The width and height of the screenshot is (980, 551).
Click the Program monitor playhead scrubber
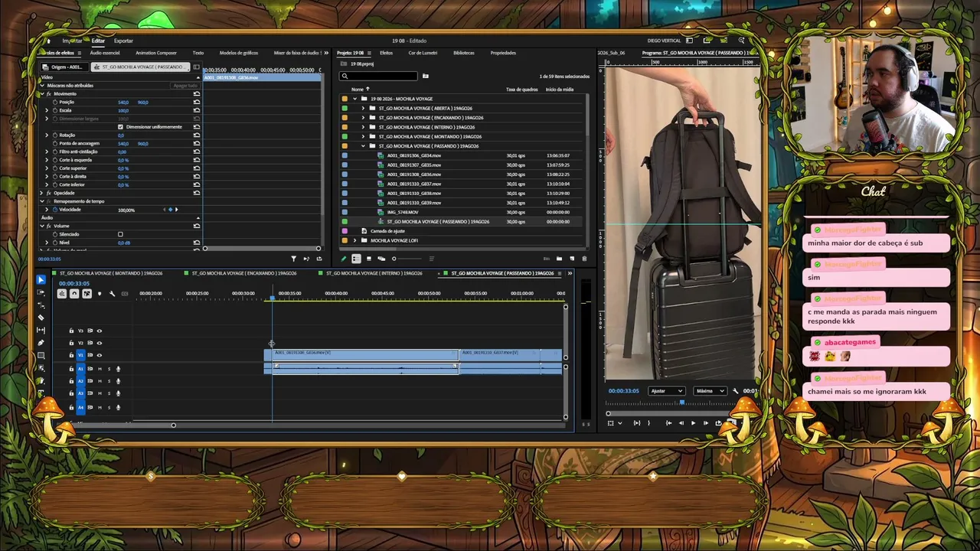682,402
